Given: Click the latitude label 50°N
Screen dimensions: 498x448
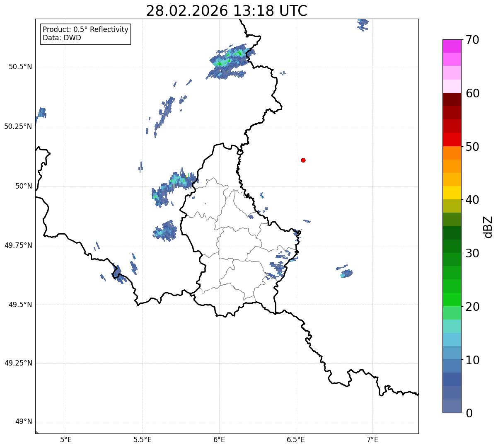Looking at the screenshot, I should [24, 186].
